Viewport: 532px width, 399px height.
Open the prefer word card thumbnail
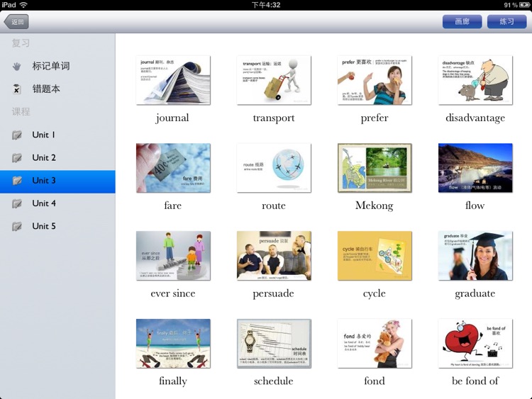(x=375, y=80)
